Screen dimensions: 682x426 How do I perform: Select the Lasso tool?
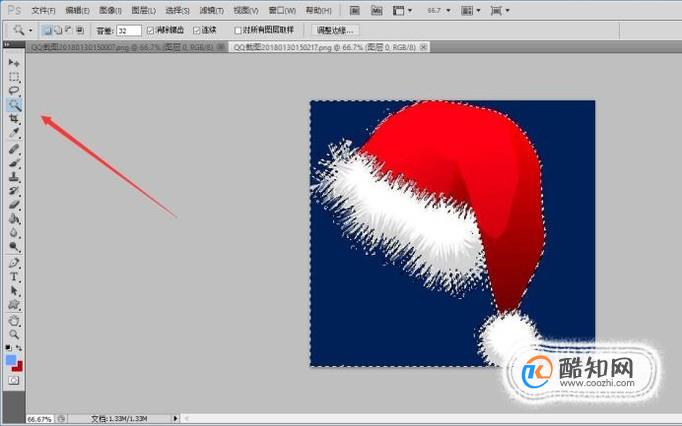coord(14,91)
